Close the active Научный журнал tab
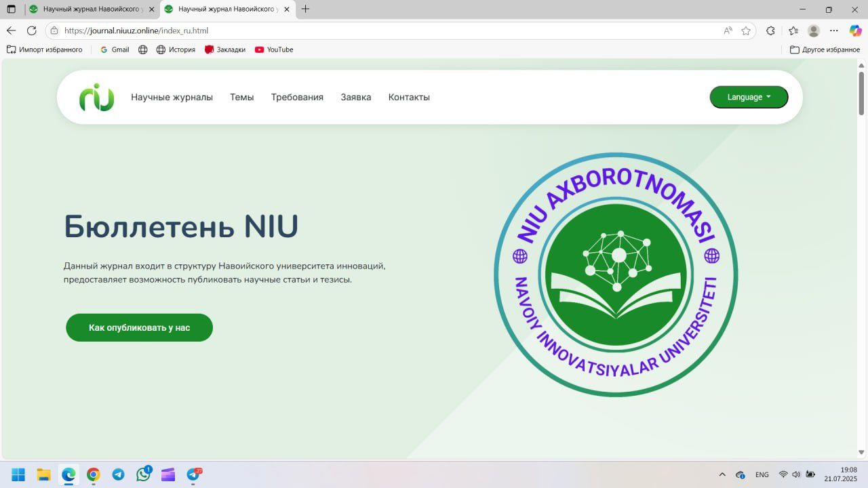The width and height of the screenshot is (868, 488). [286, 9]
